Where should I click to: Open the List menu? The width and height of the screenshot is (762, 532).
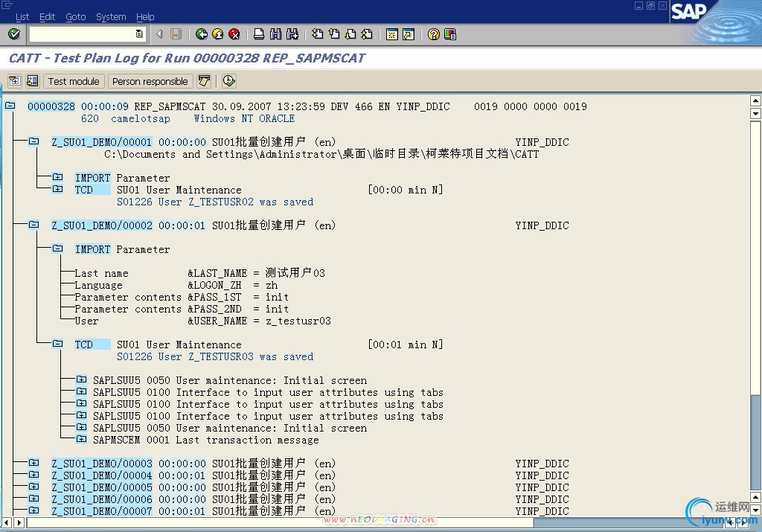22,16
